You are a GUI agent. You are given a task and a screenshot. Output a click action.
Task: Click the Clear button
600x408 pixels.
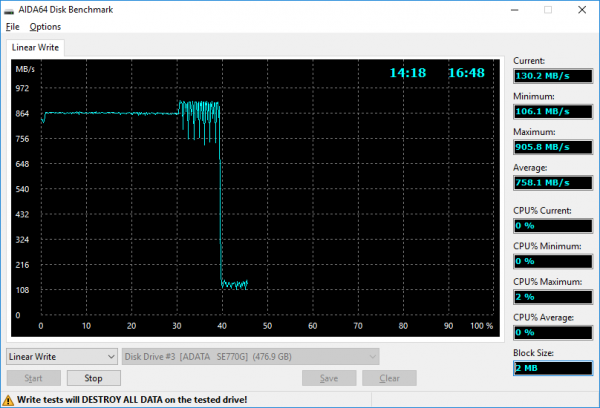[x=389, y=378]
